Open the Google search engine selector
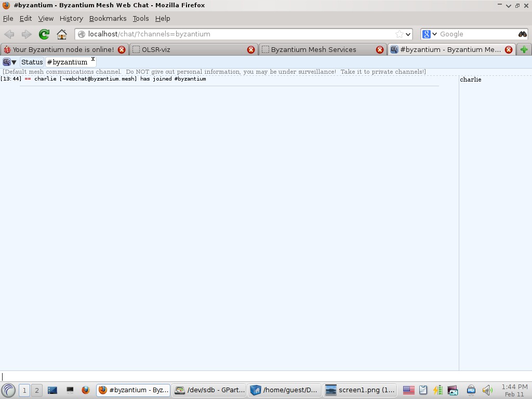Screen dimensions: 532x399 430,34
